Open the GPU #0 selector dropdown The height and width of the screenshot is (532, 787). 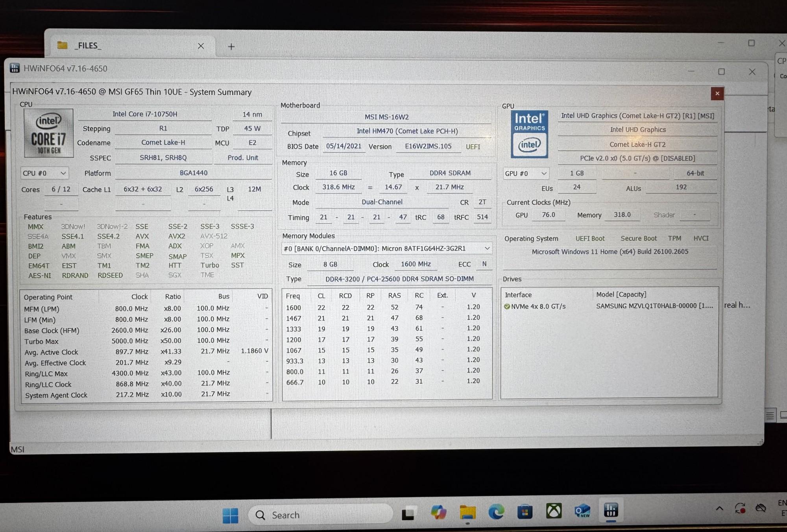pos(526,173)
